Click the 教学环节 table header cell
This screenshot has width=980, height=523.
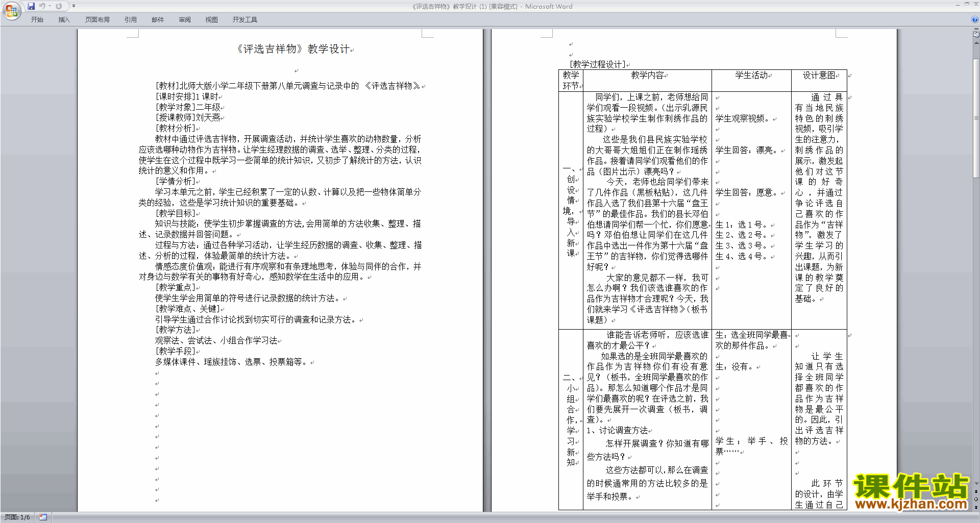pos(571,81)
